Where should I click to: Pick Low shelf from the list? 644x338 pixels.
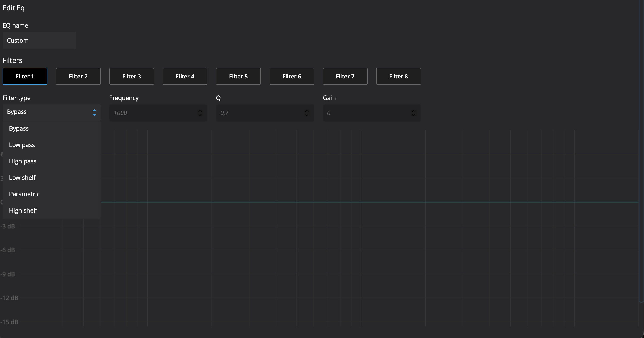[x=22, y=178]
